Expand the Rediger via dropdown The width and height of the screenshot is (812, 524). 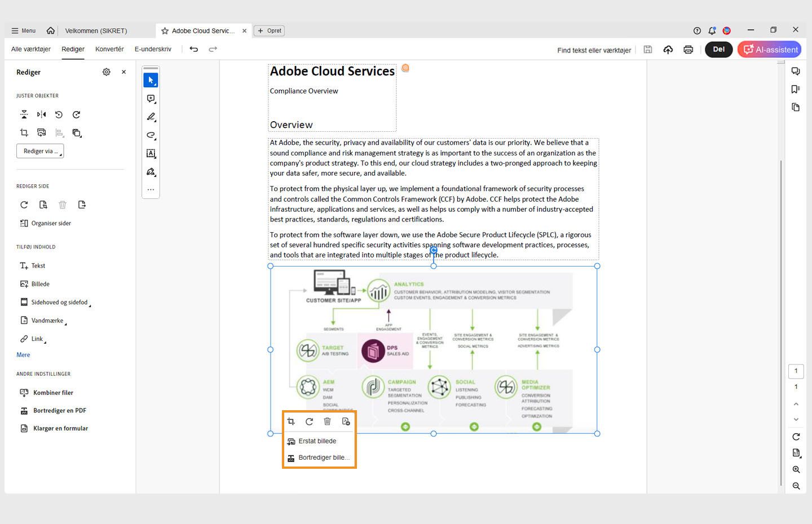(x=39, y=150)
